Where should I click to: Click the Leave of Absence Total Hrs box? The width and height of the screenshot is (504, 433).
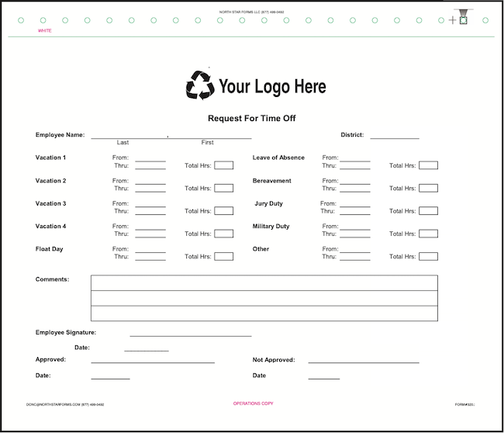pyautogui.click(x=429, y=165)
